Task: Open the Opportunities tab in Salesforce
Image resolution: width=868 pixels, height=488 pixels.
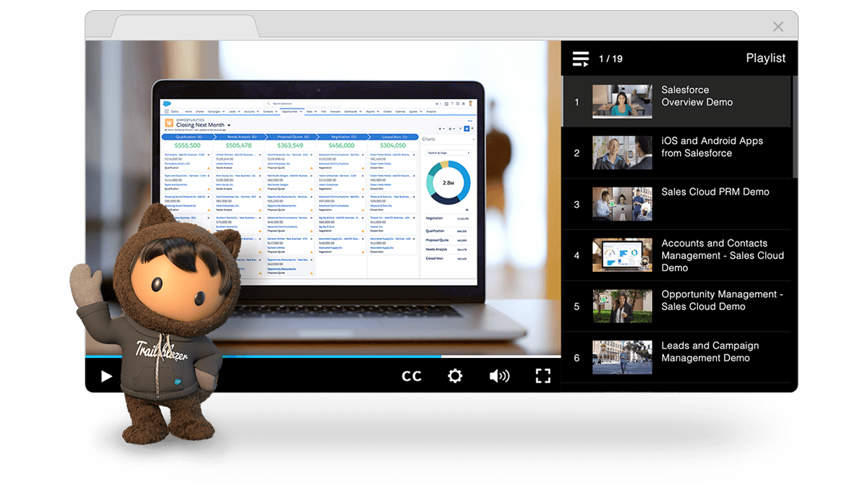Action: 292,111
